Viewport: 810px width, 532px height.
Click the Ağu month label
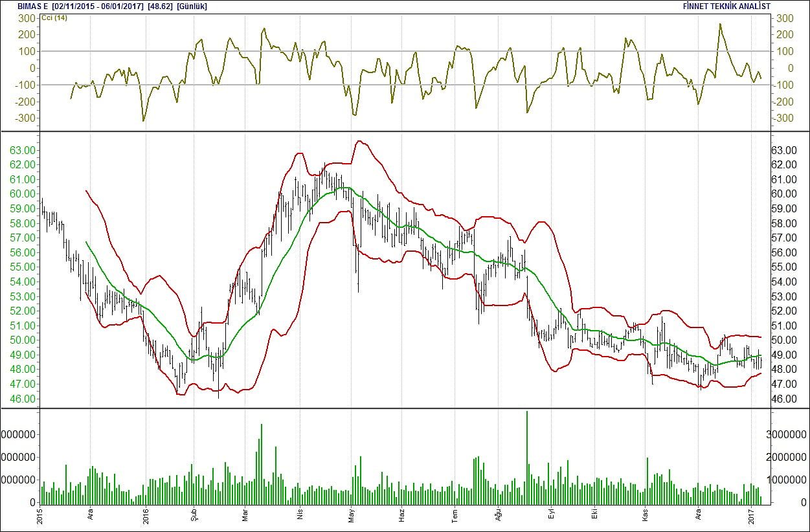click(x=498, y=515)
